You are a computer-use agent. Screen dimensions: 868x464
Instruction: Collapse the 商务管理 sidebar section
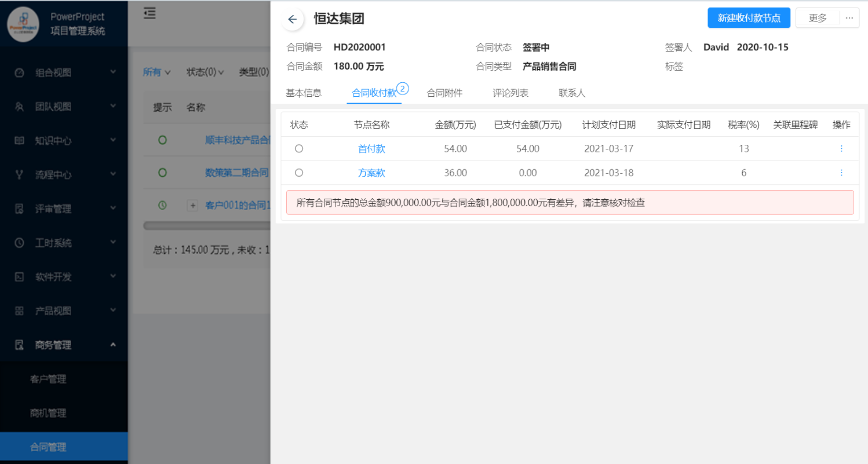[x=113, y=345]
